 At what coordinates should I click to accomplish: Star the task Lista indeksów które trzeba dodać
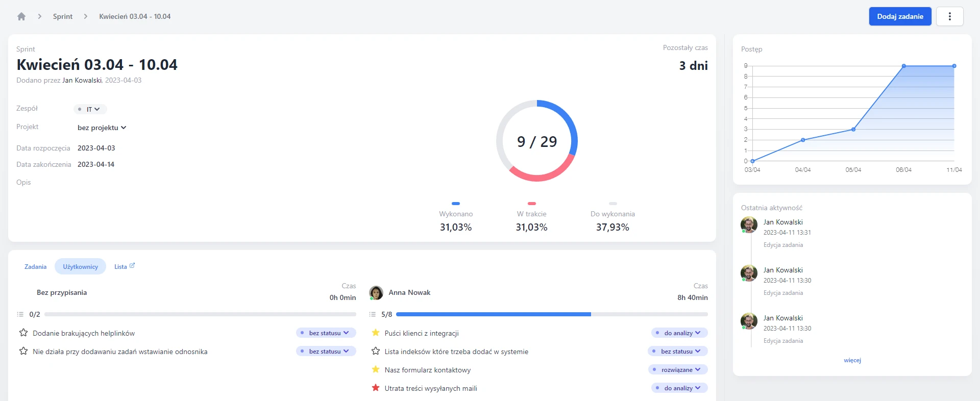pos(376,351)
